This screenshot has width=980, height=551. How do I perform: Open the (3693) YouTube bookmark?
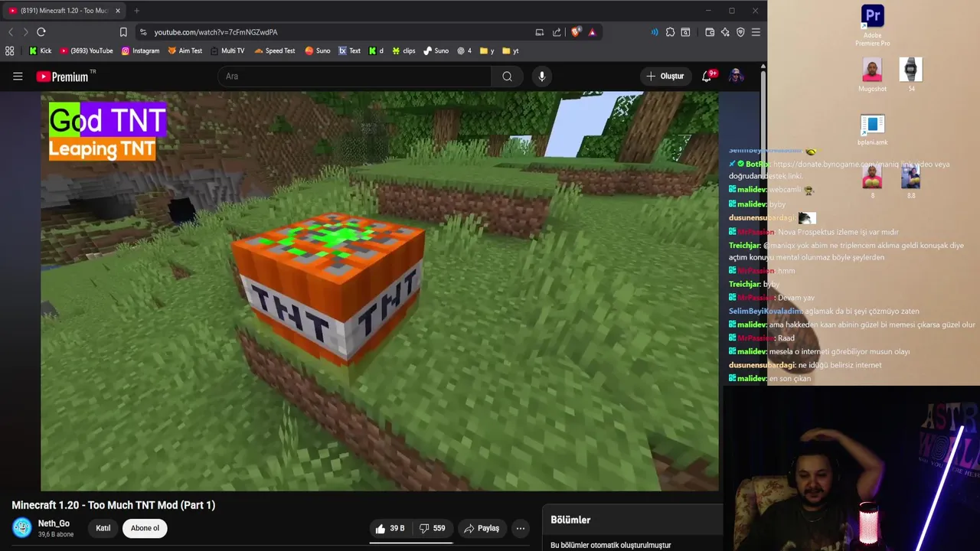tap(86, 51)
